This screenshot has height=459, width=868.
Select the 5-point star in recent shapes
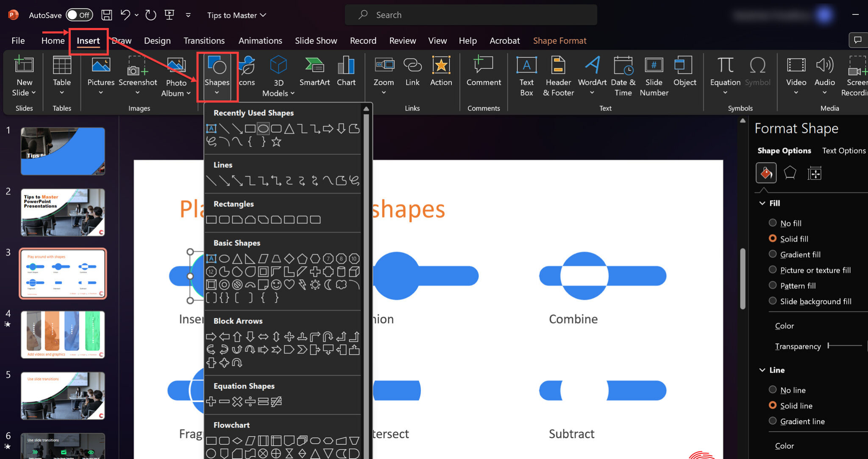click(276, 142)
